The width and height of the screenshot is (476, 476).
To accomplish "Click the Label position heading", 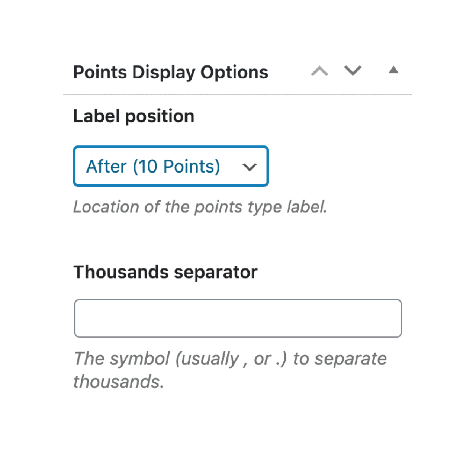I will coord(134,116).
